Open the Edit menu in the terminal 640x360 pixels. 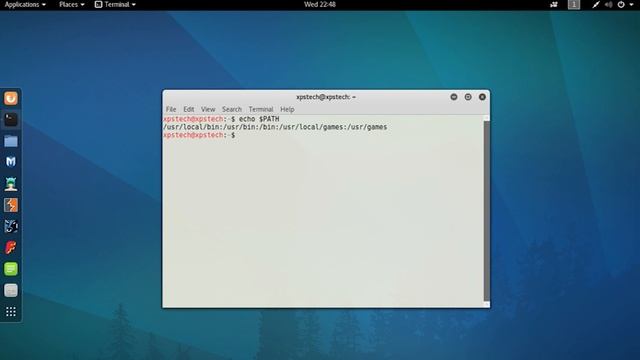189,109
